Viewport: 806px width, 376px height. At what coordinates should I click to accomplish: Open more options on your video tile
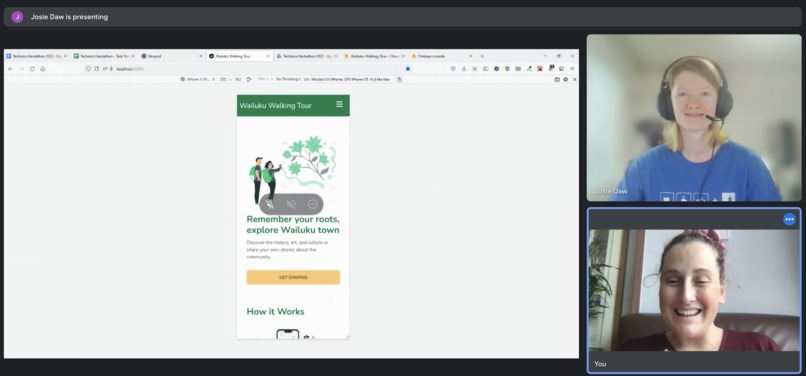click(x=789, y=219)
